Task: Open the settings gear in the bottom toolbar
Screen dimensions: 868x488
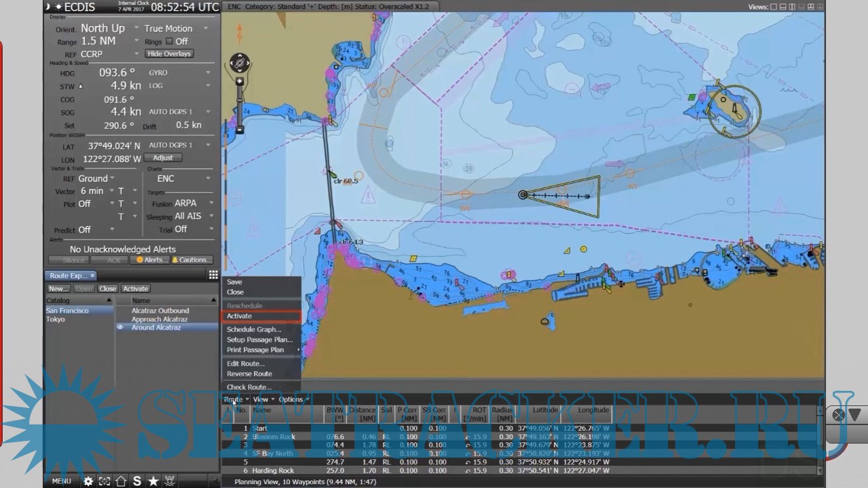Action: pos(88,481)
